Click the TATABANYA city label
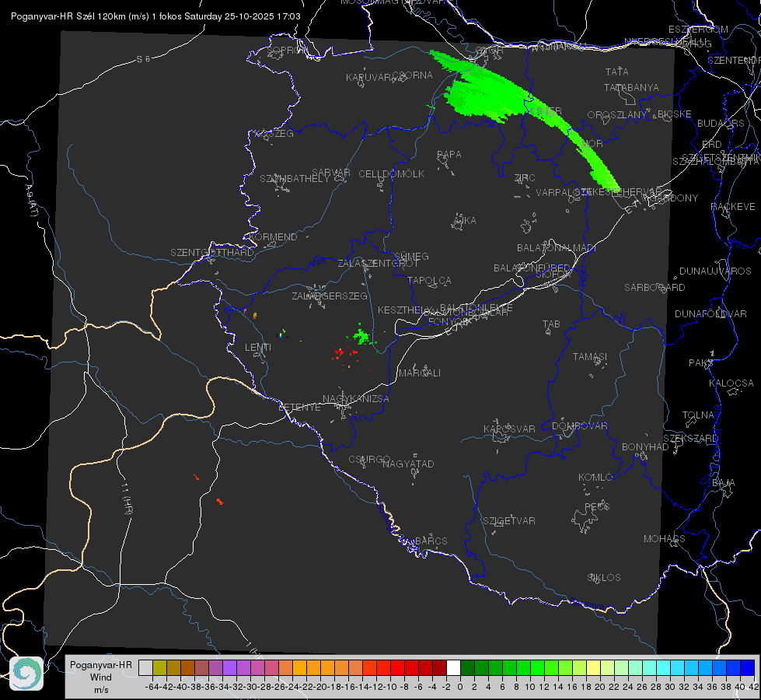This screenshot has width=761, height=700. coord(631,87)
